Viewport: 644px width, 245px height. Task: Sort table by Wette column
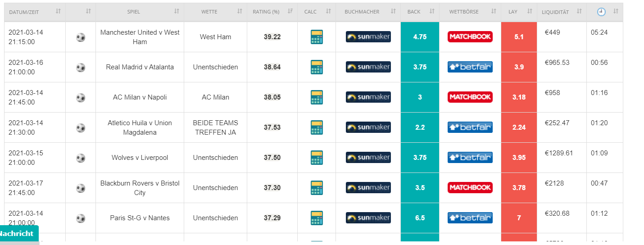pos(215,12)
